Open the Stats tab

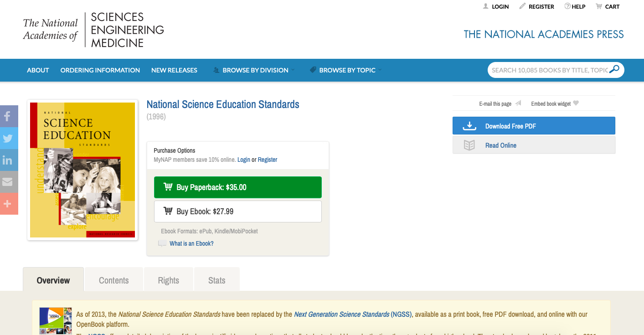tap(217, 280)
